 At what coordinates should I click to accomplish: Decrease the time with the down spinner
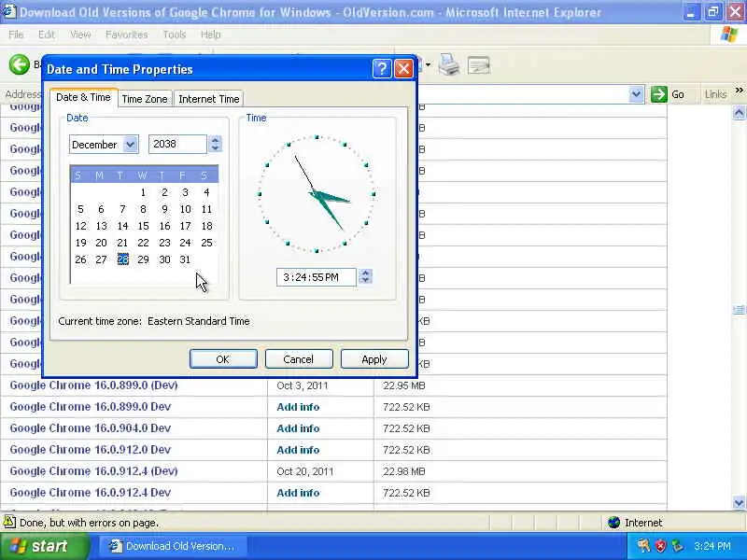point(365,281)
